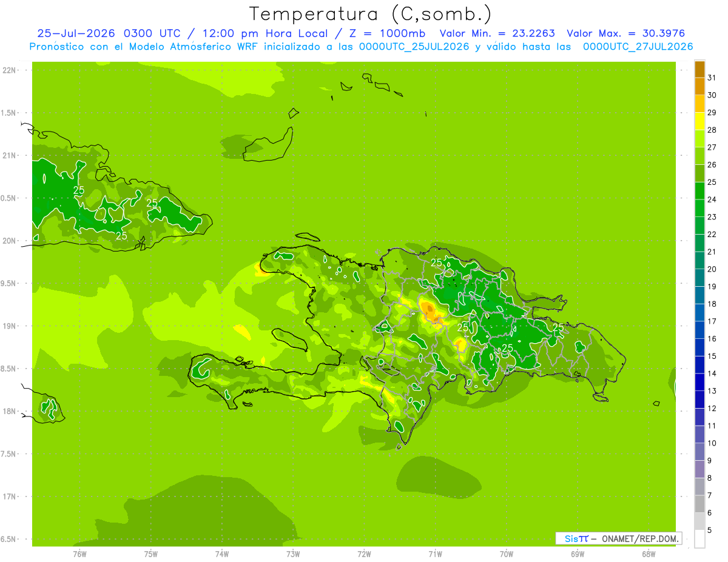Screen dimensions: 728x562
Task: Click the latitude label "21N"
Action: coord(8,156)
